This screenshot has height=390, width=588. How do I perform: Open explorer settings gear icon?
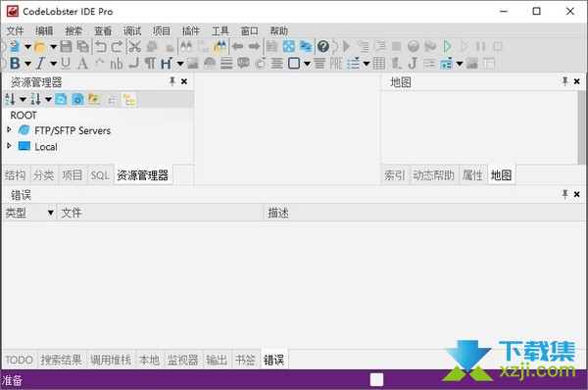[77, 99]
